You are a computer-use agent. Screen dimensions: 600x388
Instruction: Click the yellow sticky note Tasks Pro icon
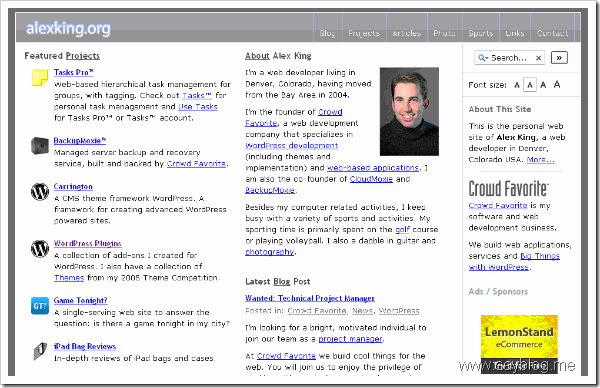39,77
